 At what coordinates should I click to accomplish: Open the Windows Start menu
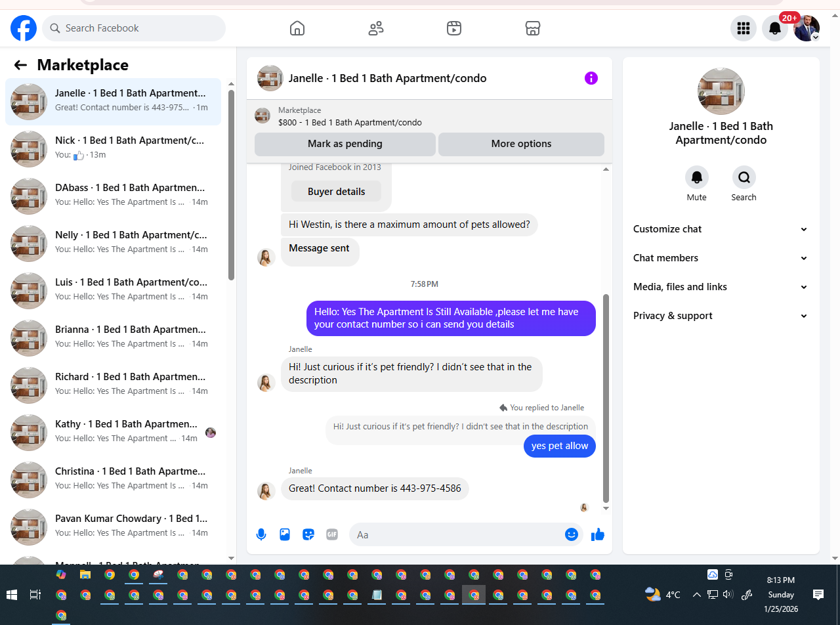12,595
